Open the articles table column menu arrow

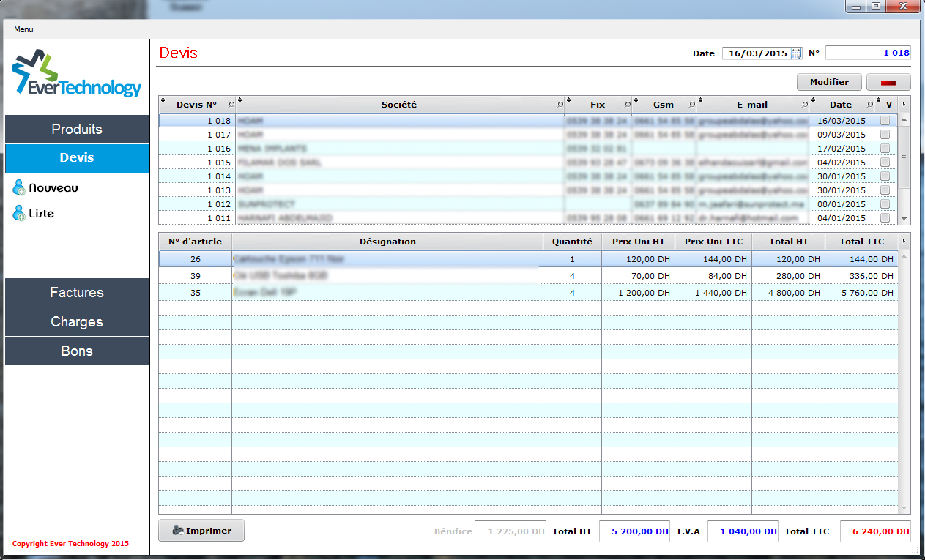click(x=904, y=242)
